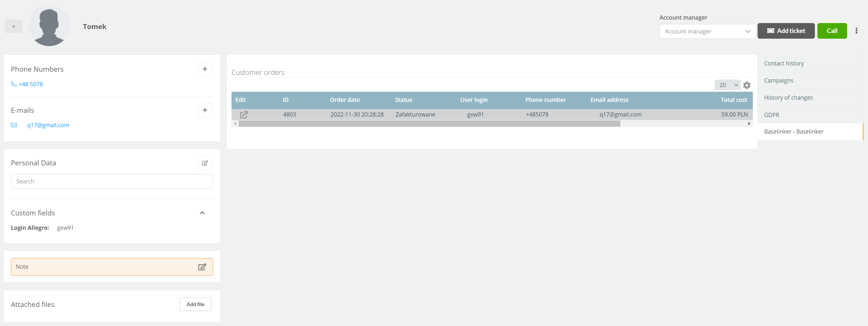Click the horizontal scrollbar thumb
The image size is (868, 326).
coord(429,124)
